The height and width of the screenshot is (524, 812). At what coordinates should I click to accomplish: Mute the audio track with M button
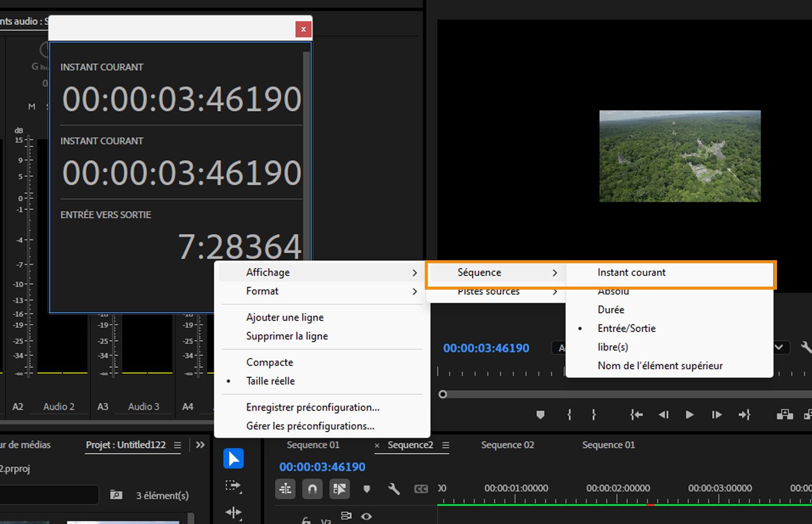32,107
